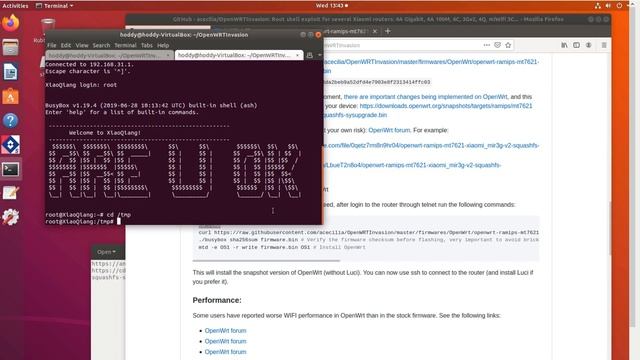Open the 'OpenWrt forum' link near 'For example'
Image resolution: width=640 pixels, height=360 pixels.
point(389,130)
